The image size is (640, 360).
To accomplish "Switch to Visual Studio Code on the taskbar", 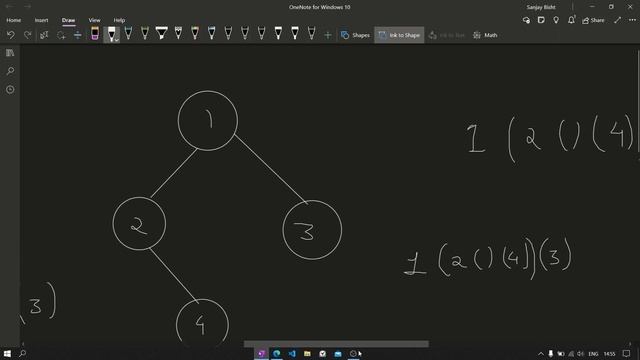I will click(x=292, y=353).
